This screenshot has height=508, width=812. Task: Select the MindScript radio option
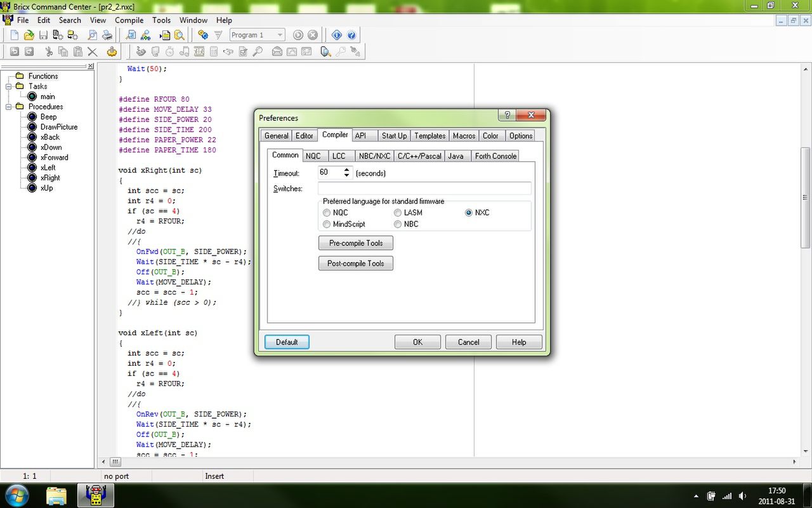[x=327, y=224]
